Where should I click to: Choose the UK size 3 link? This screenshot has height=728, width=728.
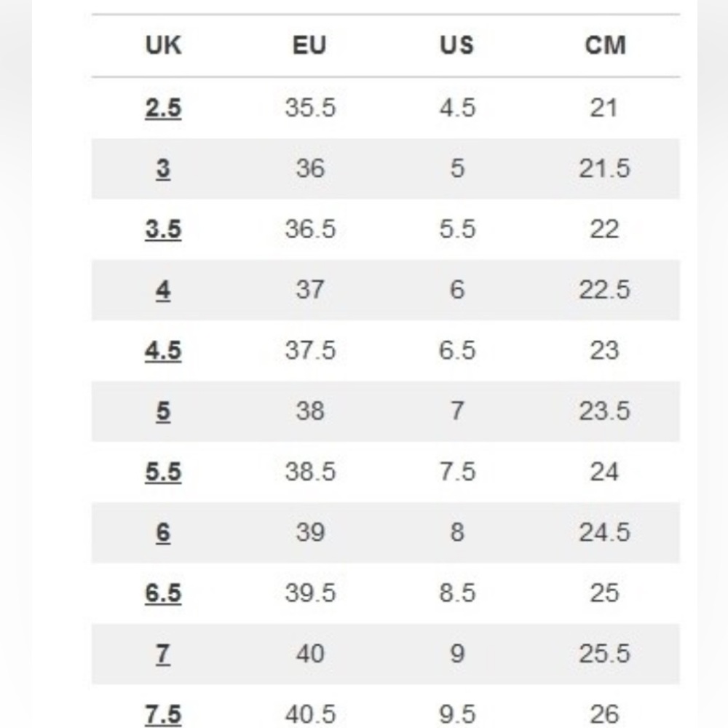pos(163,169)
